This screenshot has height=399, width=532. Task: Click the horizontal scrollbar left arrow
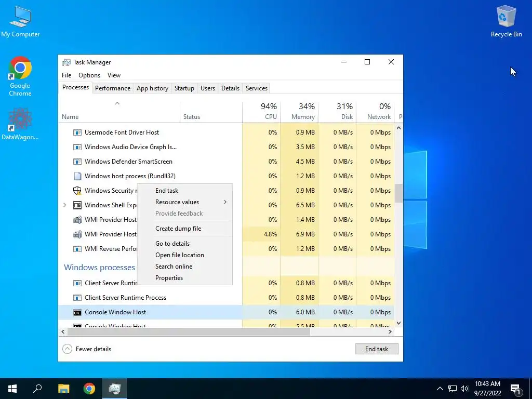pyautogui.click(x=63, y=332)
